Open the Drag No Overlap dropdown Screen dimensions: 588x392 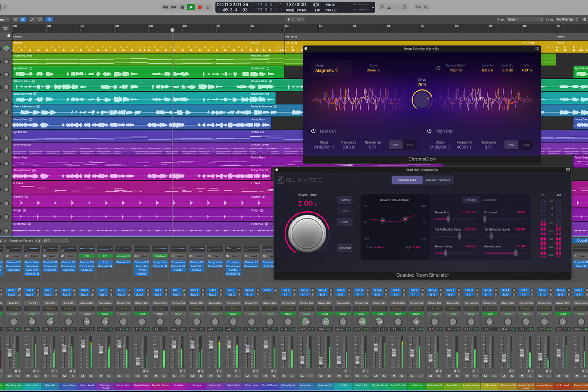[567, 19]
